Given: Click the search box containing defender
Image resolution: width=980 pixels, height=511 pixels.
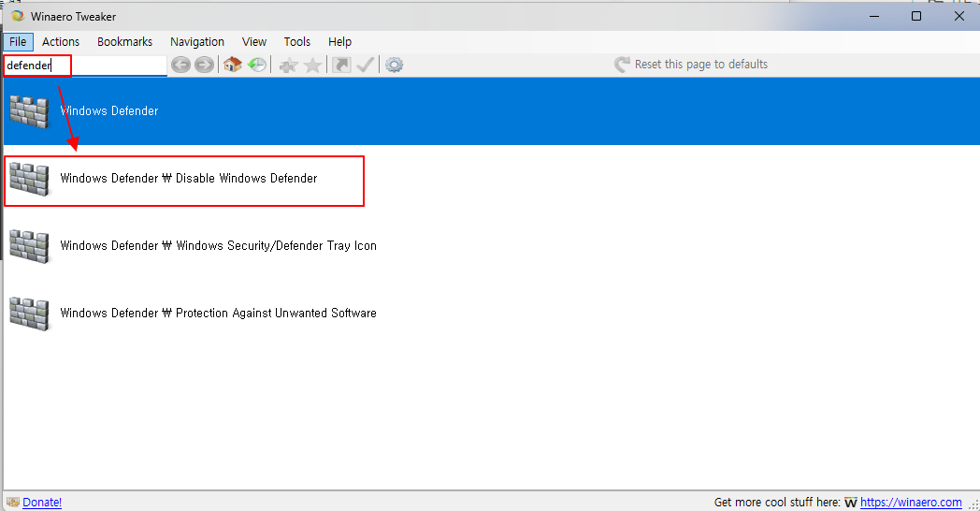Looking at the screenshot, I should pos(85,66).
